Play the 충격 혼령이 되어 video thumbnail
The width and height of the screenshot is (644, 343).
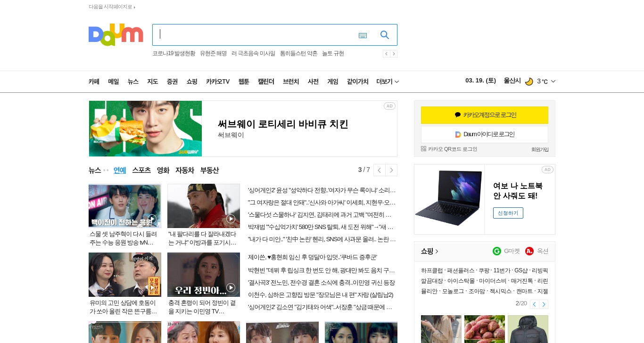[204, 275]
